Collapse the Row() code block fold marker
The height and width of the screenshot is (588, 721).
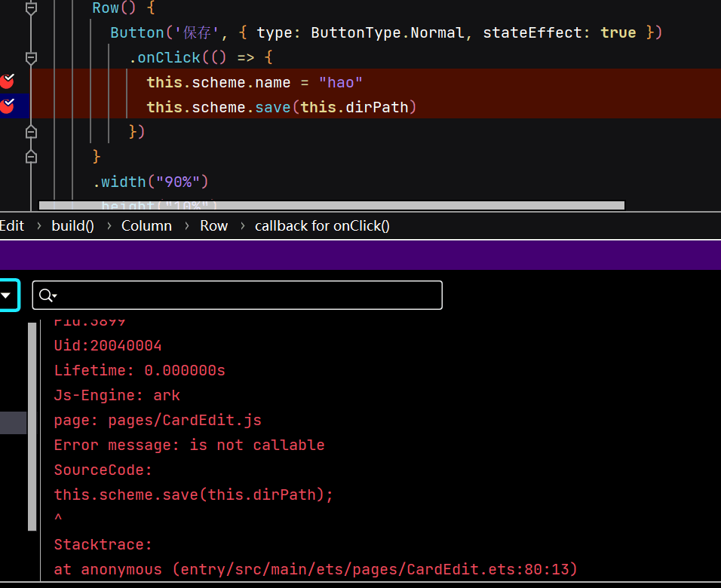[x=31, y=8]
